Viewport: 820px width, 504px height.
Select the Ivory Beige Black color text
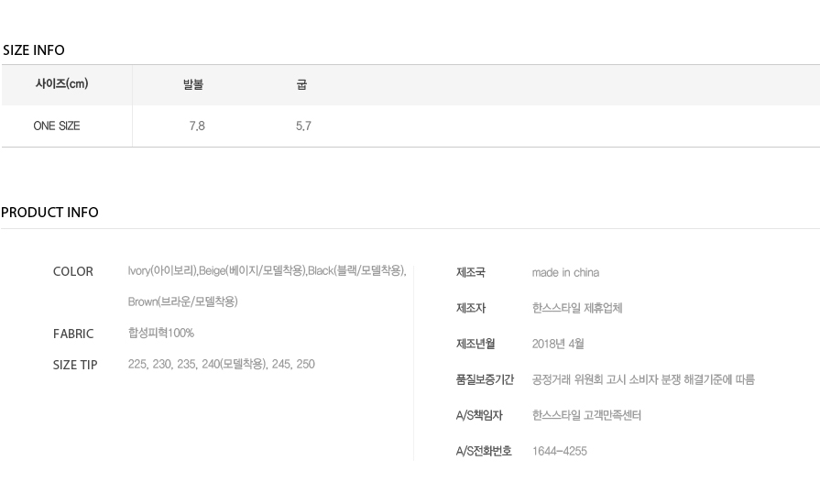click(267, 271)
